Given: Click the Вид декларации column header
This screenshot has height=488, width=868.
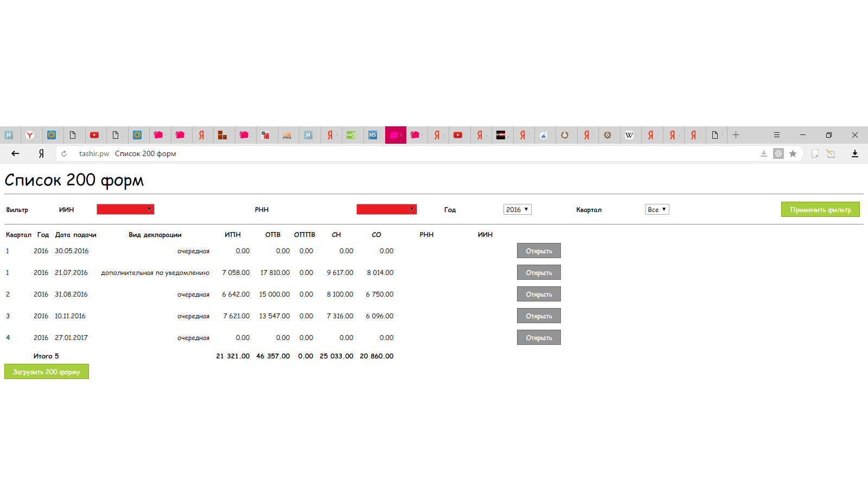Looking at the screenshot, I should click(x=155, y=235).
